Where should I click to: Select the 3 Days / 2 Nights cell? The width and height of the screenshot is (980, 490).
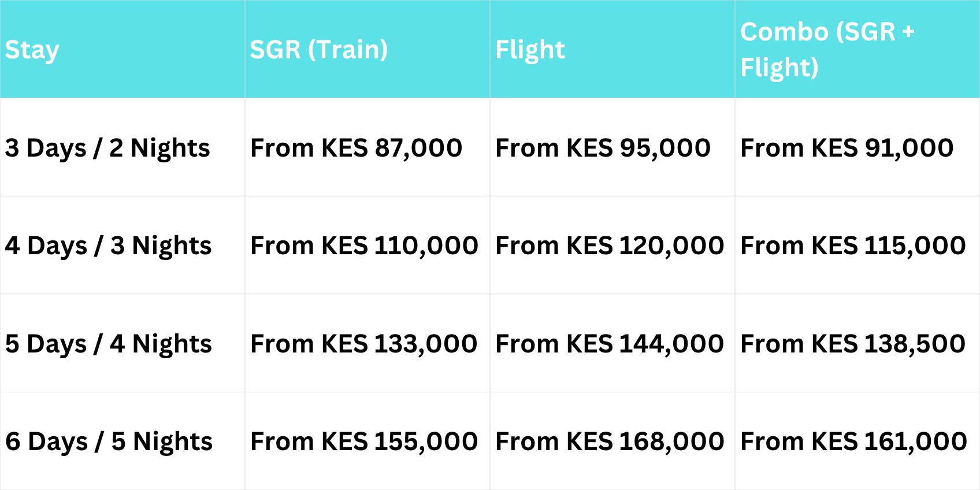107,148
